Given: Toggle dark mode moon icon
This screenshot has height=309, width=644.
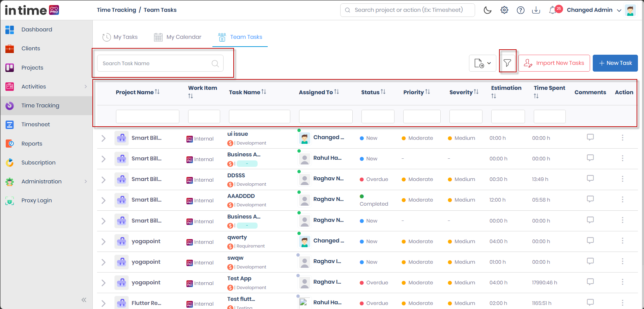Looking at the screenshot, I should point(488,10).
